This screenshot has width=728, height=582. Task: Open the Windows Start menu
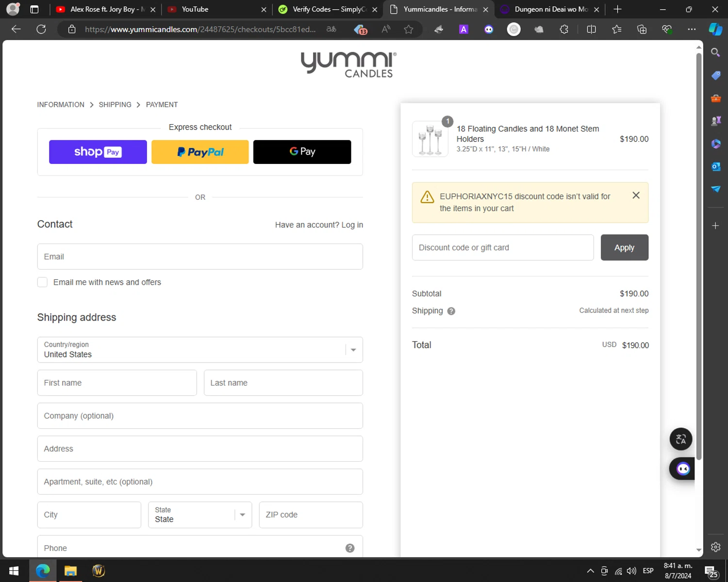click(x=14, y=571)
